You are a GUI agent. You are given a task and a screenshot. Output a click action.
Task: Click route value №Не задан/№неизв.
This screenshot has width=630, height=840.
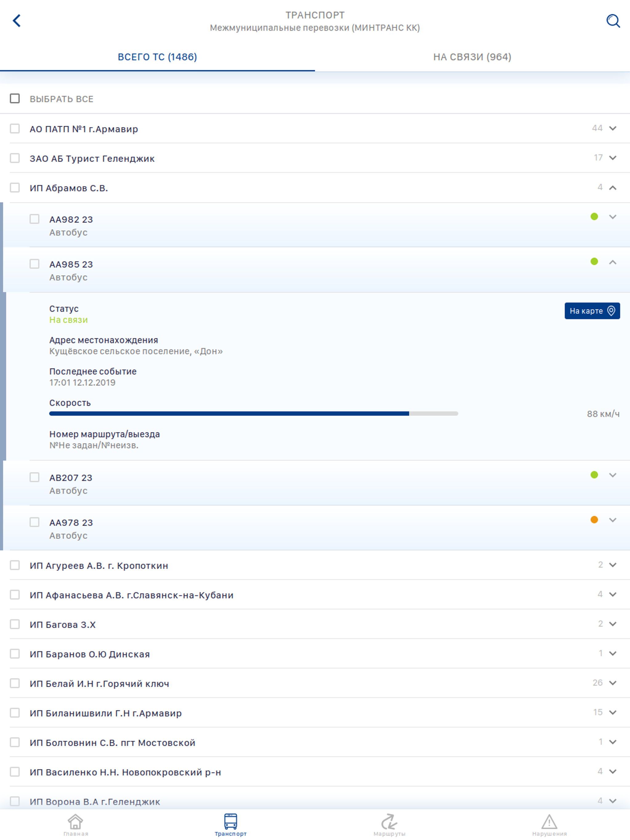[94, 445]
